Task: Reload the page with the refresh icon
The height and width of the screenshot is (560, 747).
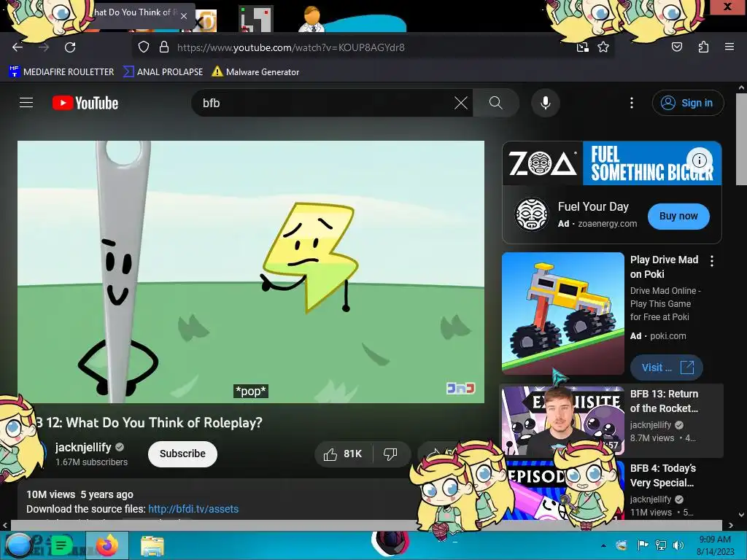Action: pos(70,47)
